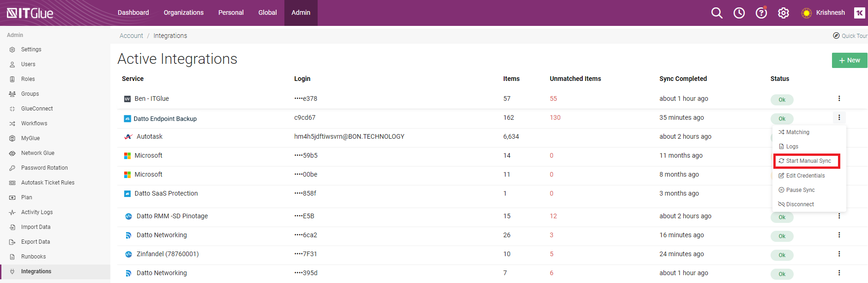Click the recent history clock icon
Screen dimensions: 868x283
pyautogui.click(x=739, y=13)
